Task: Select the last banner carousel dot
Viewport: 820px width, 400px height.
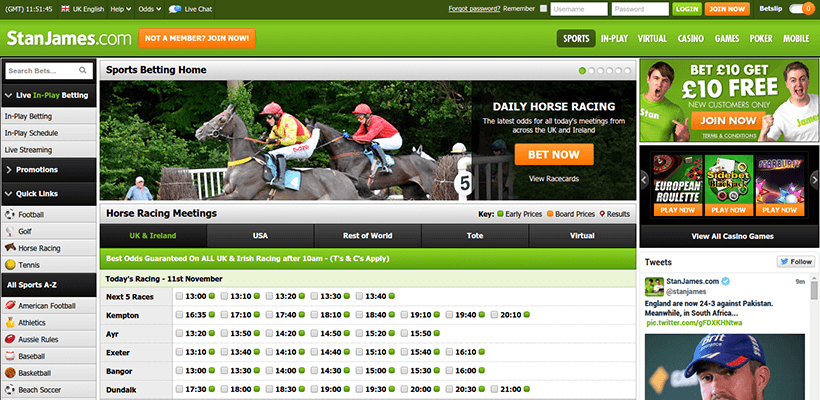Action: pyautogui.click(x=627, y=71)
